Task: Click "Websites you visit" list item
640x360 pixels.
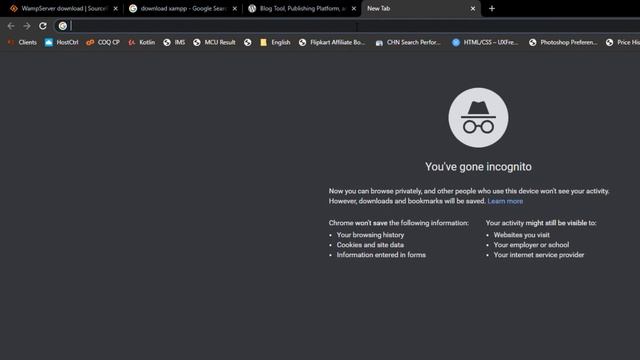Action: (x=522, y=235)
